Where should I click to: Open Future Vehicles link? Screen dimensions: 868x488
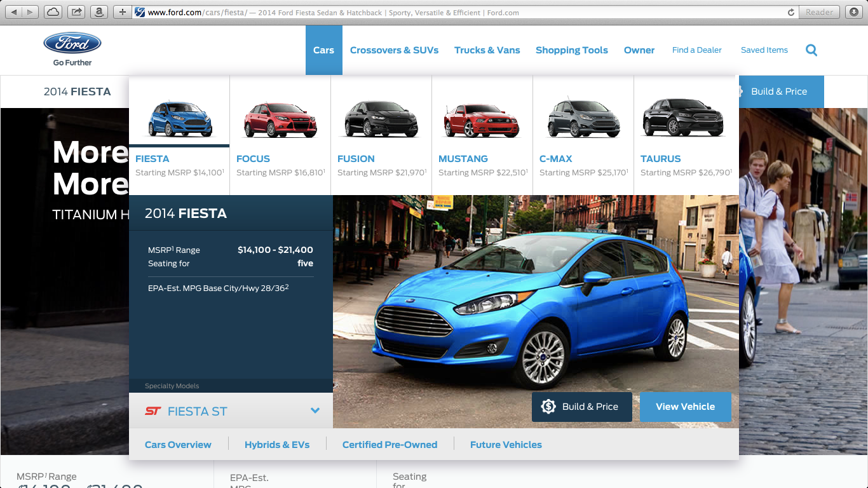click(x=506, y=445)
